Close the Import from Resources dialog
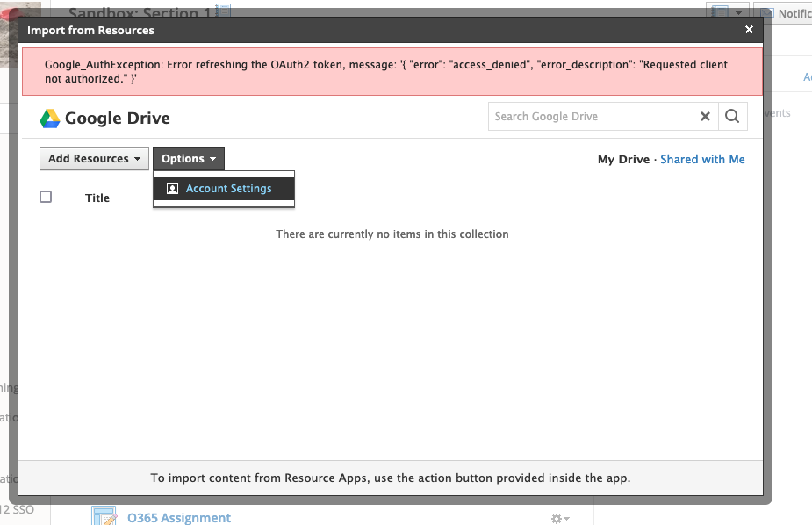Viewport: 812px width, 525px height. (749, 30)
